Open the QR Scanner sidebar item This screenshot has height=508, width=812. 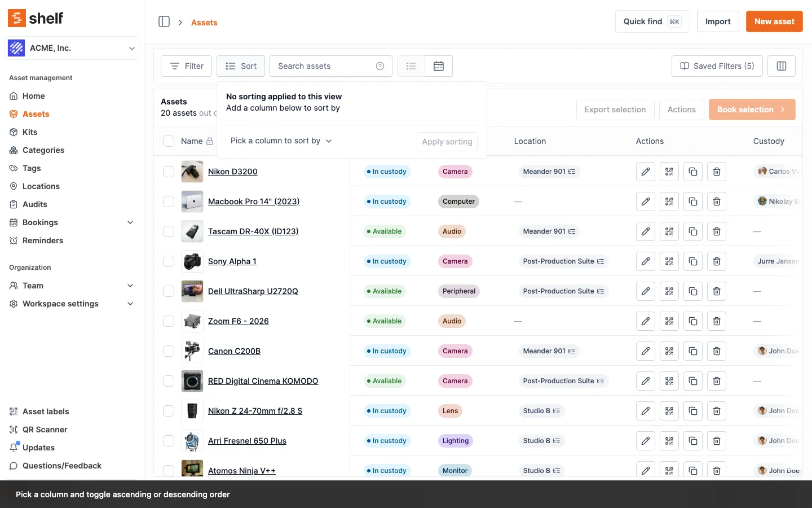[x=45, y=430]
